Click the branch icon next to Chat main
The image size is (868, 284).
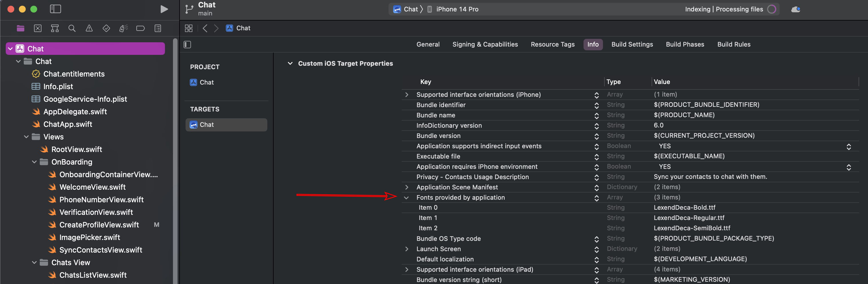[x=189, y=9]
